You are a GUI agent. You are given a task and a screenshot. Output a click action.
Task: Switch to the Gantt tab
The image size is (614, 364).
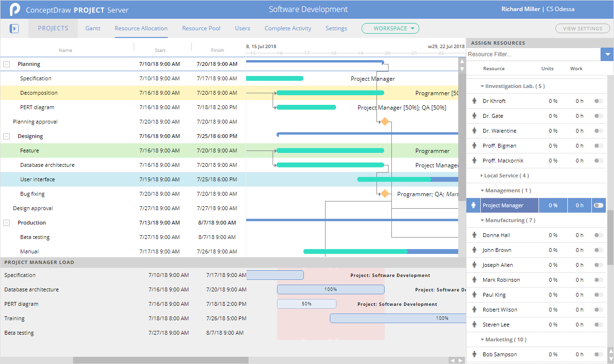[x=93, y=28]
